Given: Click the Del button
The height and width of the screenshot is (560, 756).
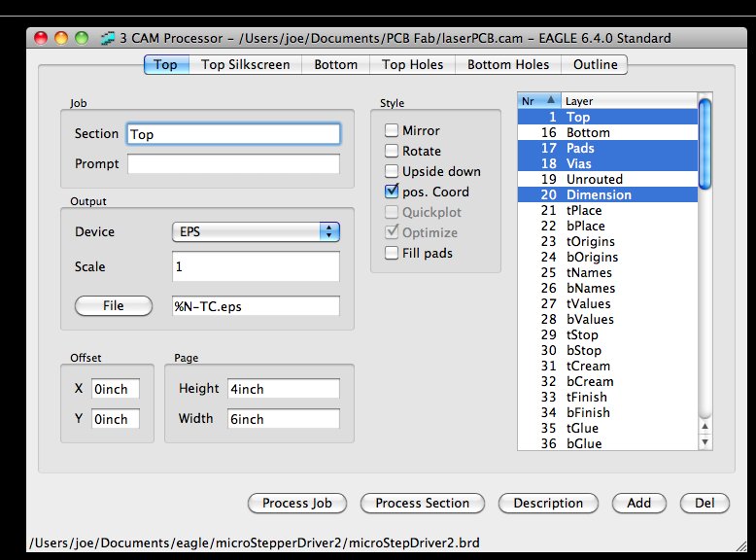Looking at the screenshot, I should click(704, 503).
